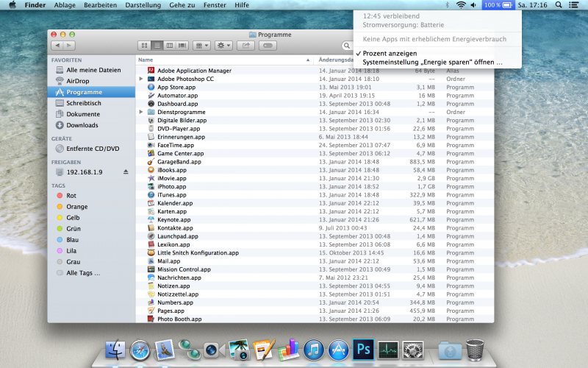
Task: Open the Gehe zu menu
Action: [182, 5]
